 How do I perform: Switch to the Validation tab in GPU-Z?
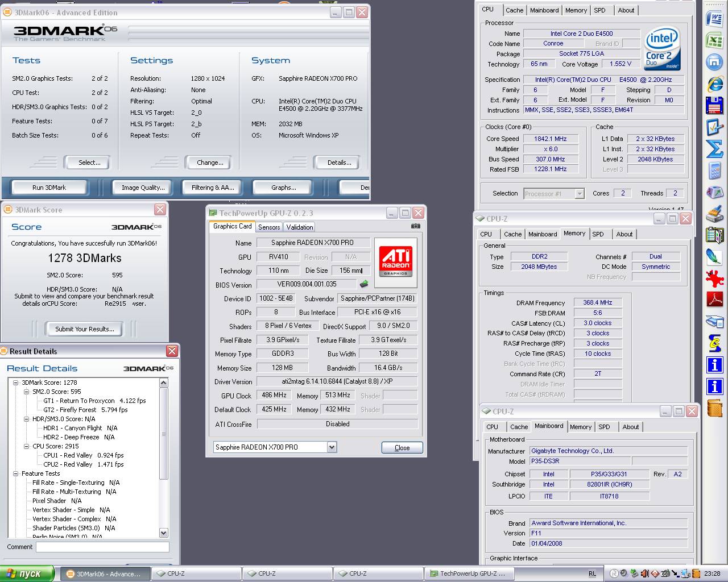point(300,227)
